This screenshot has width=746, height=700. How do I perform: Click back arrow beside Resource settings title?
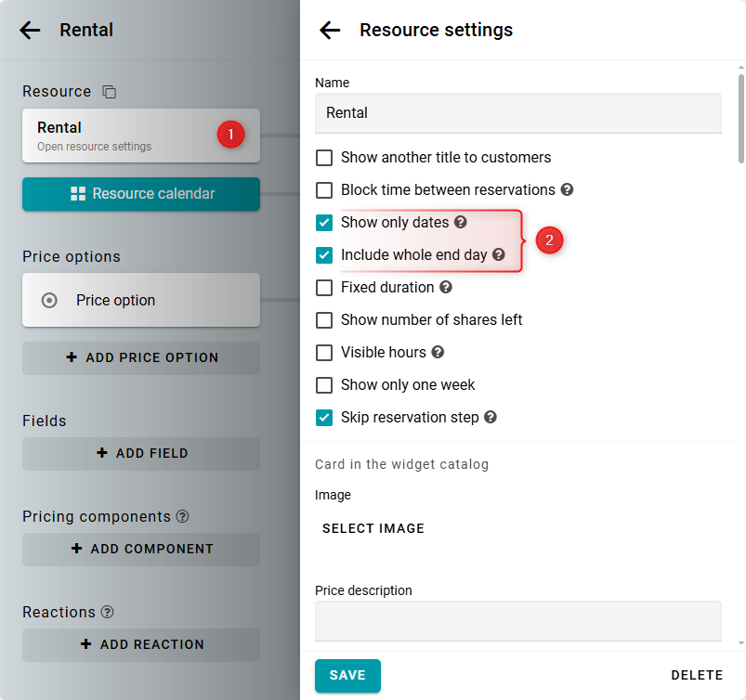point(330,31)
